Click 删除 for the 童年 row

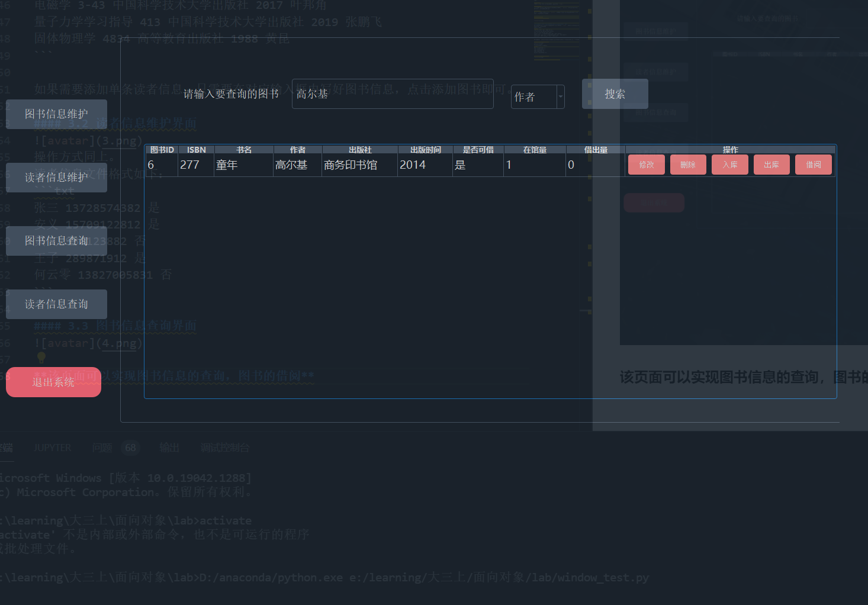688,165
